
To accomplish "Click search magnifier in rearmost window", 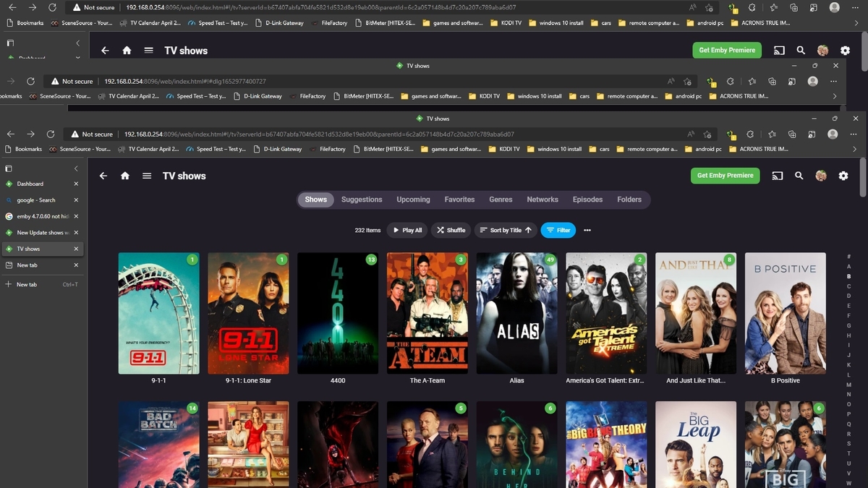I will (x=801, y=51).
